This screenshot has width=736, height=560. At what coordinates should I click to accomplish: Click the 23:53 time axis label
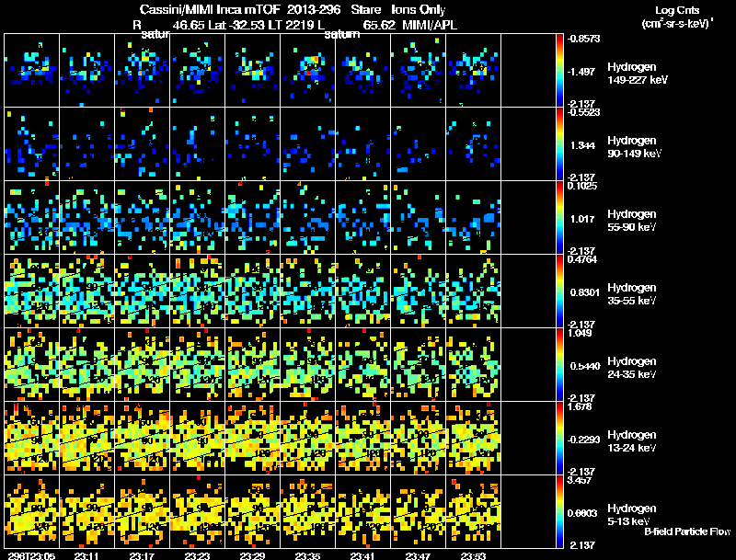coord(473,555)
